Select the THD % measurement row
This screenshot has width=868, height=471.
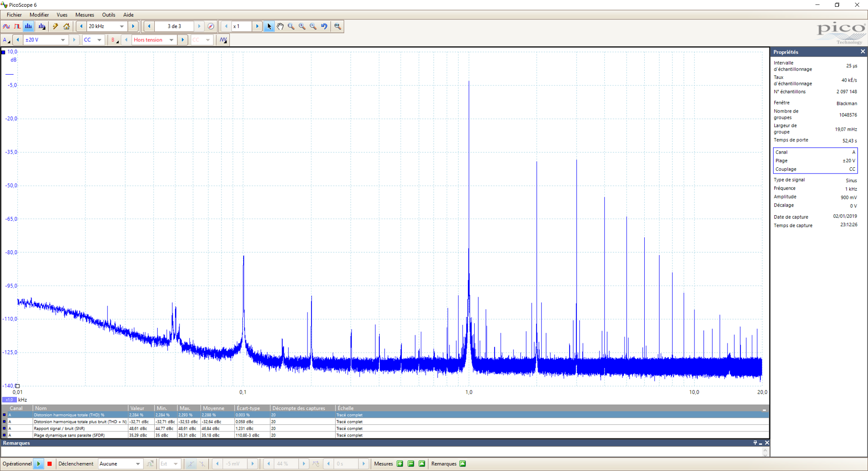pyautogui.click(x=385, y=415)
